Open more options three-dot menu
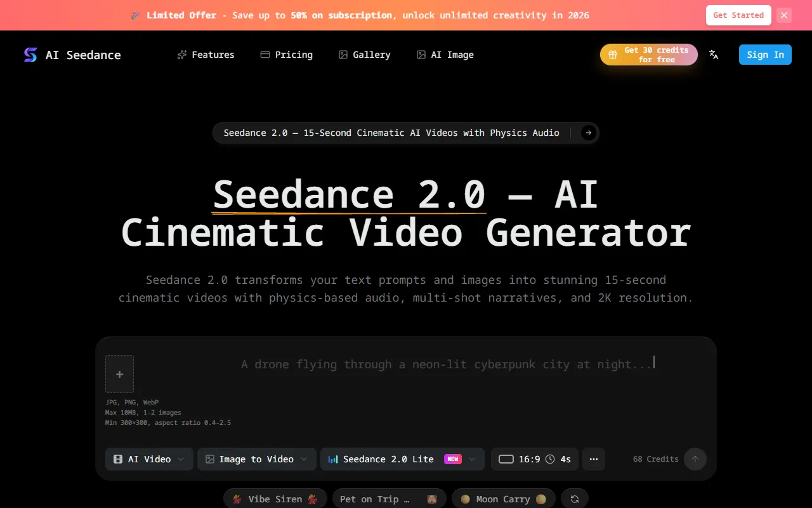The height and width of the screenshot is (508, 812). coord(593,459)
